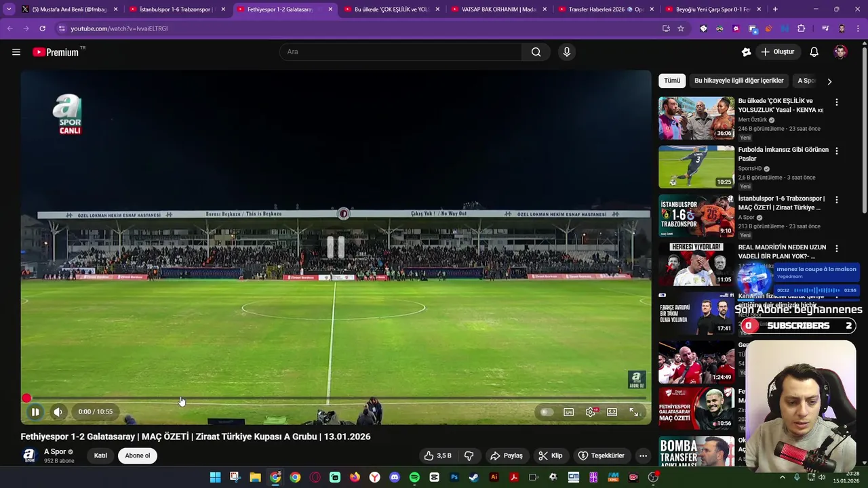Toggle autoplay switch in player

pyautogui.click(x=546, y=412)
